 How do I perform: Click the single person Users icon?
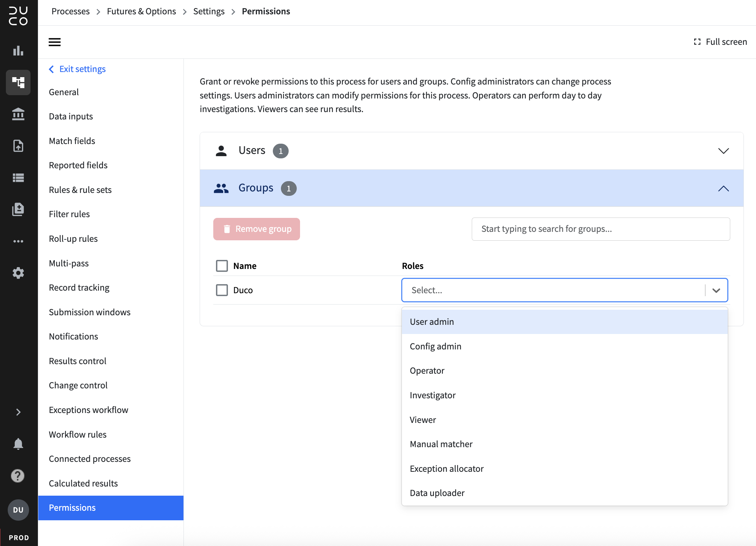point(221,151)
